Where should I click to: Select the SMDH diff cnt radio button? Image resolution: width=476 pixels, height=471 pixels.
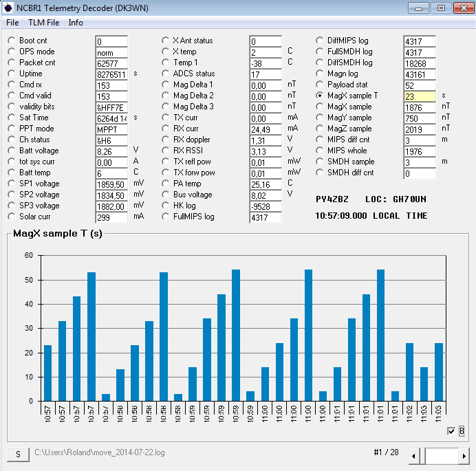[x=320, y=173]
